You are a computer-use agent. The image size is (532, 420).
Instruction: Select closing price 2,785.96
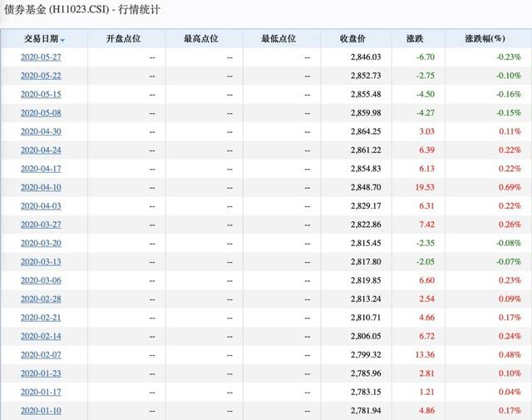[366, 373]
